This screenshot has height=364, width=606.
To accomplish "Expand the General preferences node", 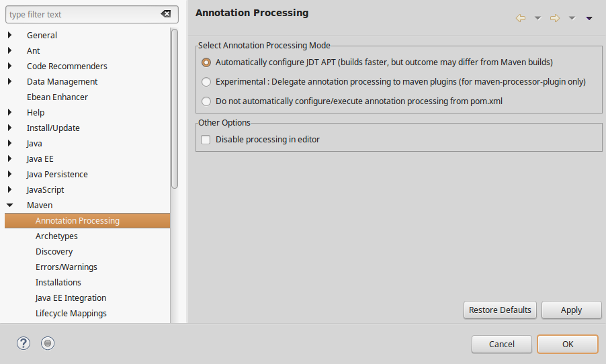I will pos(9,35).
